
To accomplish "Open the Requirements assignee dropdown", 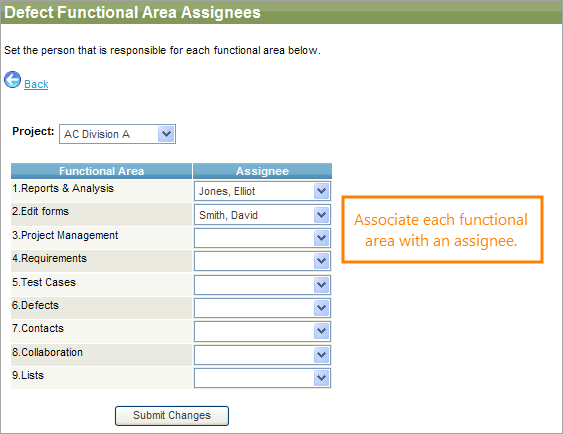I will pyautogui.click(x=262, y=261).
